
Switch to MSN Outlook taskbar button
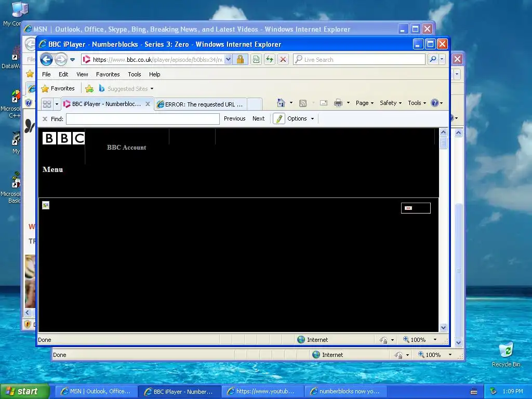[96, 392]
